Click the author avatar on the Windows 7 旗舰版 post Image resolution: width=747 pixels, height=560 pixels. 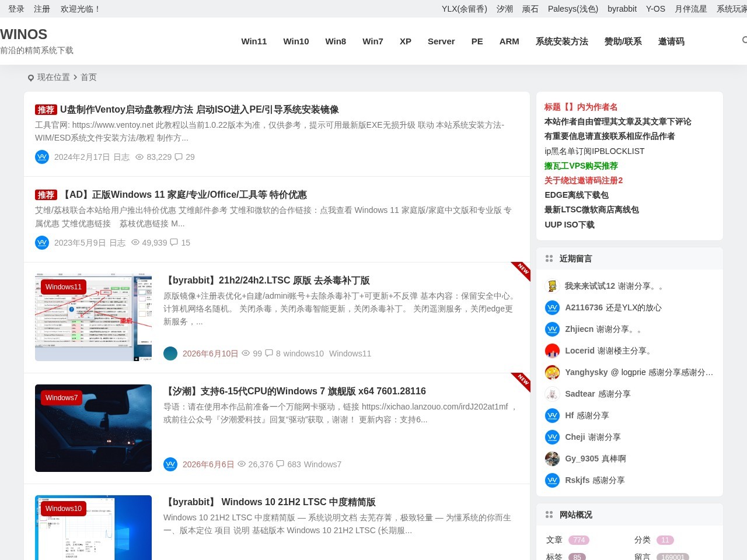click(170, 464)
